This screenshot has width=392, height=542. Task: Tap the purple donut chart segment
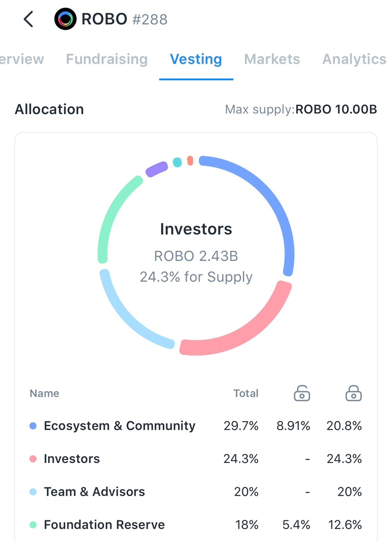(x=157, y=169)
